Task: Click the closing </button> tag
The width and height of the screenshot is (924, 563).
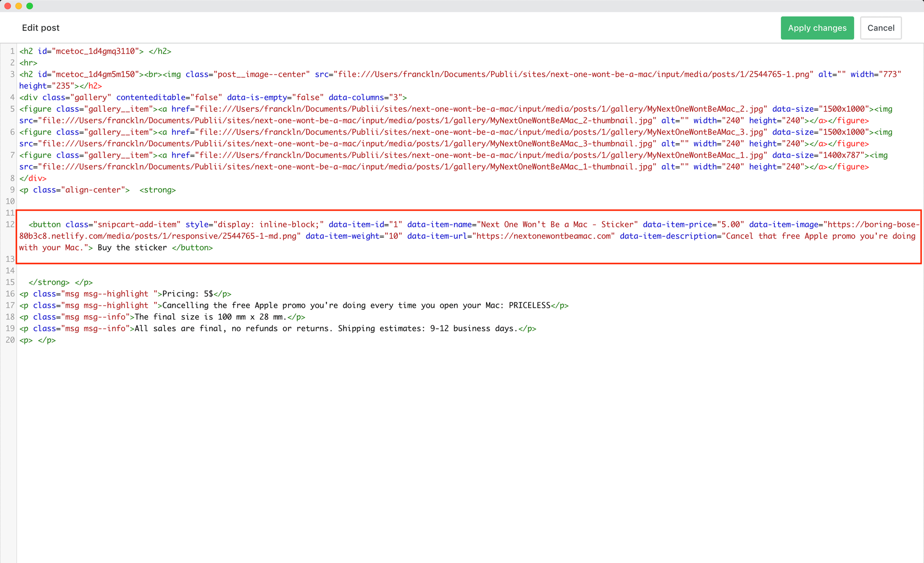Action: pyautogui.click(x=192, y=248)
